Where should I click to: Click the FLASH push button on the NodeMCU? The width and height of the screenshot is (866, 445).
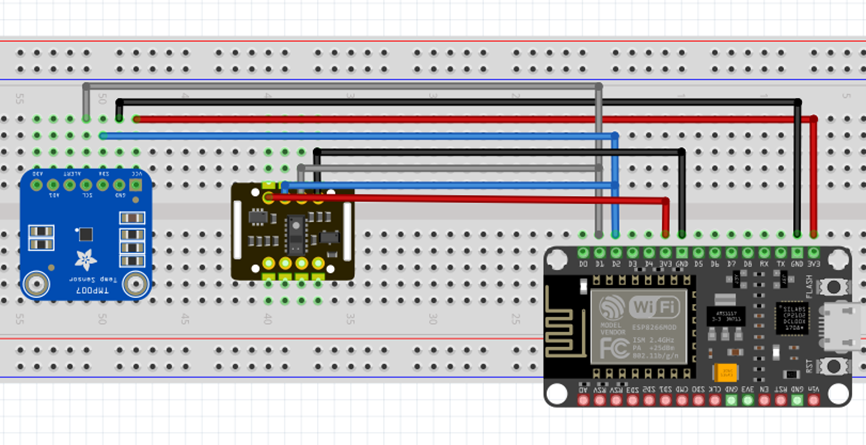[x=832, y=286]
